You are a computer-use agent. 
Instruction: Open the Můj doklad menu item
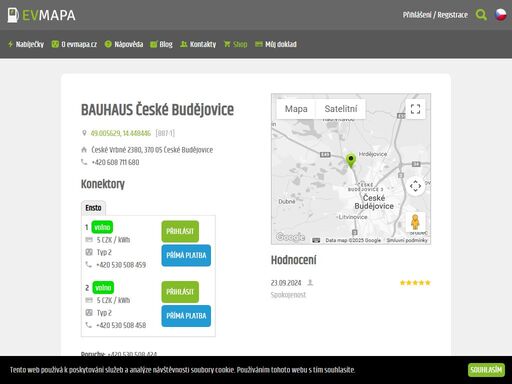pyautogui.click(x=276, y=44)
